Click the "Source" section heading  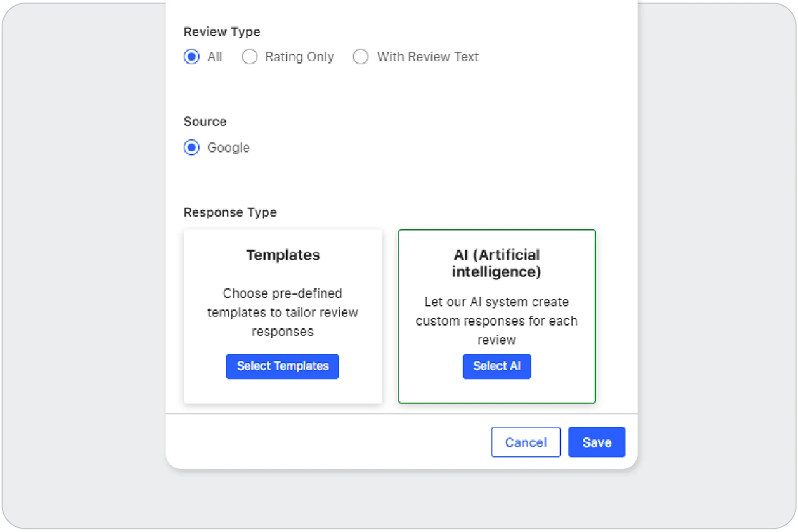coord(205,122)
